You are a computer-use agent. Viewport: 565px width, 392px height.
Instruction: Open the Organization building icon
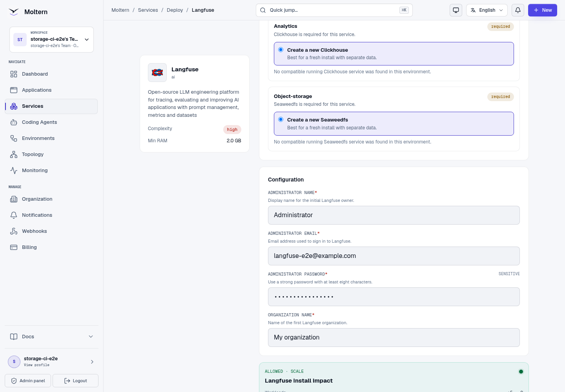pos(14,199)
